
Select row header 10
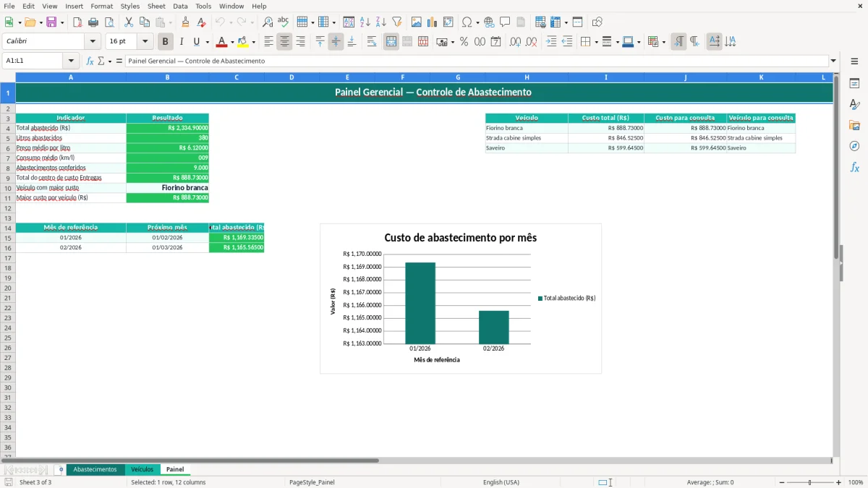click(8, 188)
